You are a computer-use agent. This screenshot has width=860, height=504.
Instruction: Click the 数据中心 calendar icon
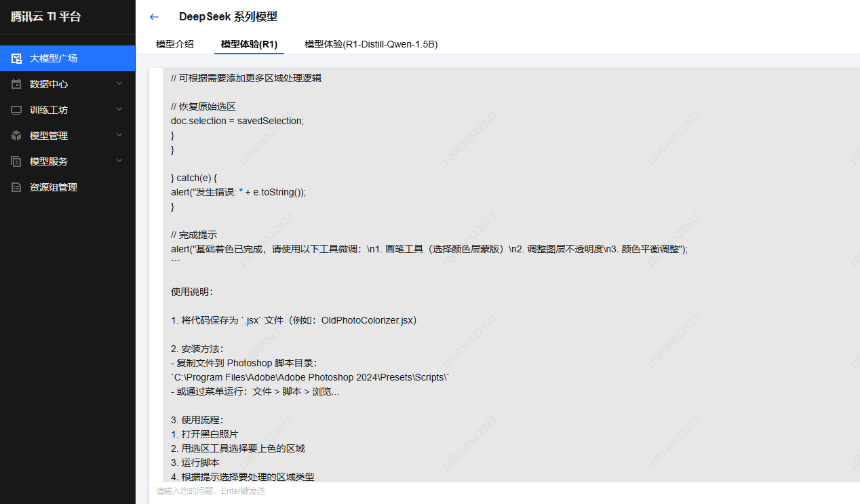point(16,84)
